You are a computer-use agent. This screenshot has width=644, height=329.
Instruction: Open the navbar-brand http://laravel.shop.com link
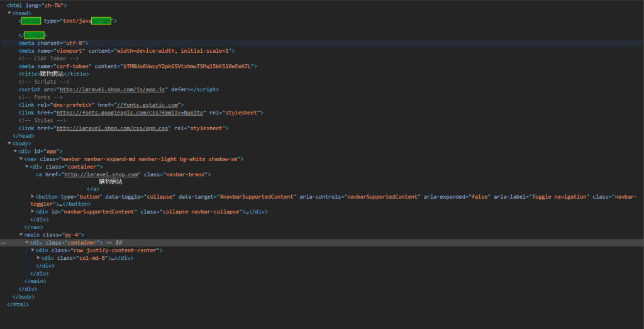pos(101,174)
